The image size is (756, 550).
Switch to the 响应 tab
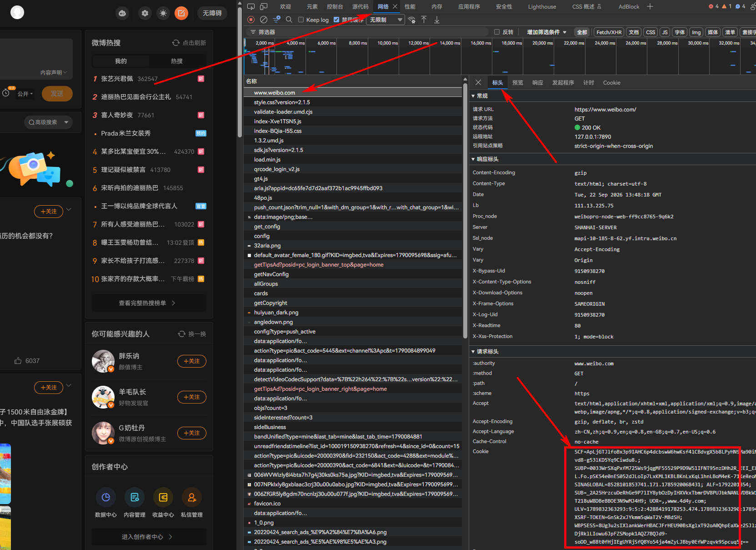[x=537, y=83]
